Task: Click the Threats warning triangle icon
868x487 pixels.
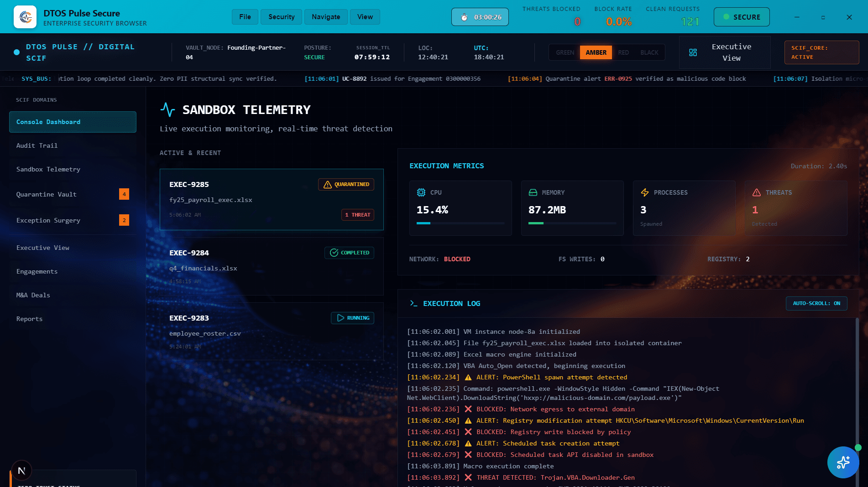Action: click(757, 192)
